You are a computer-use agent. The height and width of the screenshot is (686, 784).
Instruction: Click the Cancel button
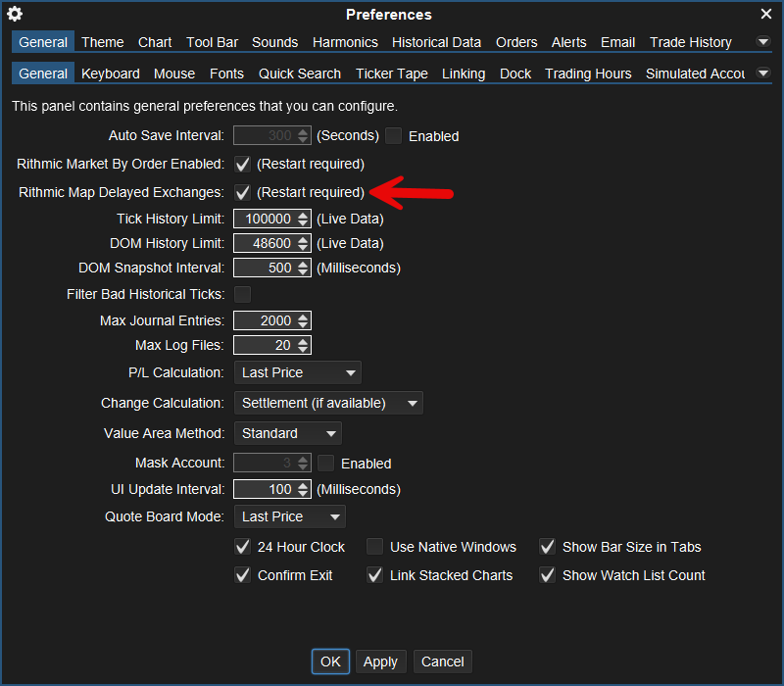tap(442, 661)
